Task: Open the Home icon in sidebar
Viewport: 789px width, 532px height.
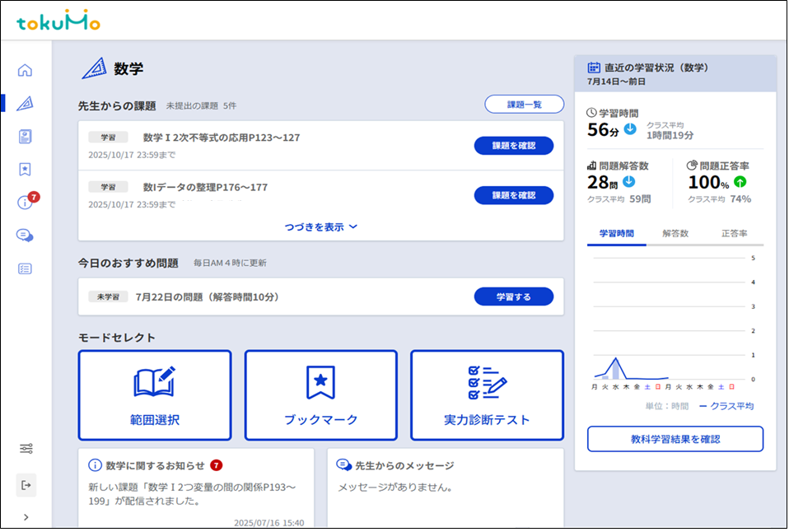Action: click(26, 70)
